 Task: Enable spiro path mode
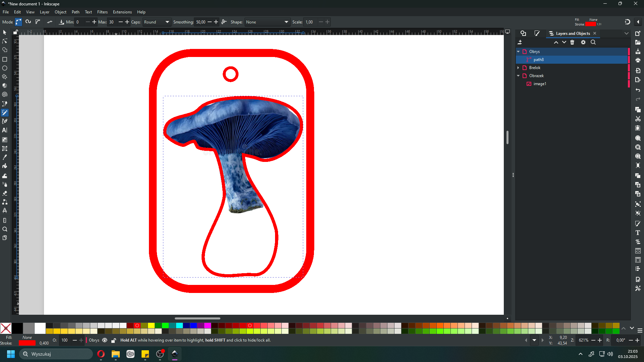pyautogui.click(x=28, y=22)
